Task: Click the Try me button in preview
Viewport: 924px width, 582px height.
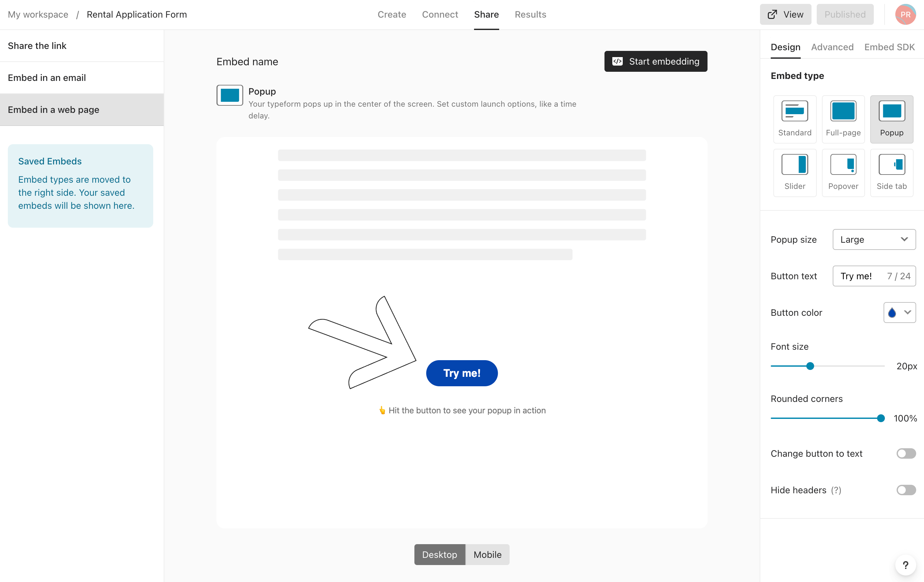Action: pos(462,373)
